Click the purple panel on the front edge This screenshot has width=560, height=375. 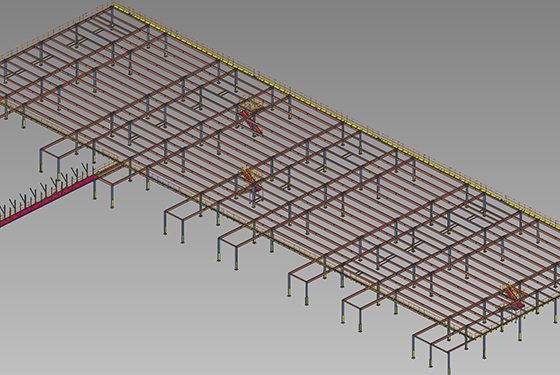(x=164, y=180)
